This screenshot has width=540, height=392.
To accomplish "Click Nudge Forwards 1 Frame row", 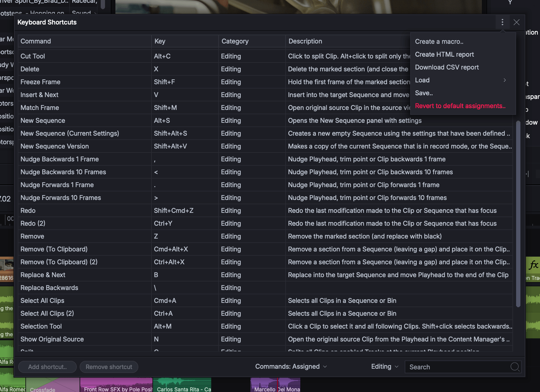I will [x=265, y=185].
